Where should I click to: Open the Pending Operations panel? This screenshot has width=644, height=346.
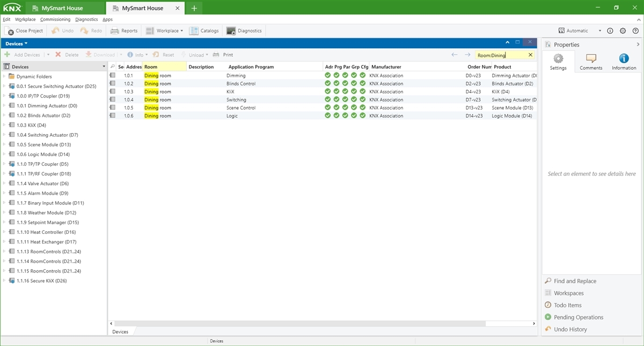[579, 317]
